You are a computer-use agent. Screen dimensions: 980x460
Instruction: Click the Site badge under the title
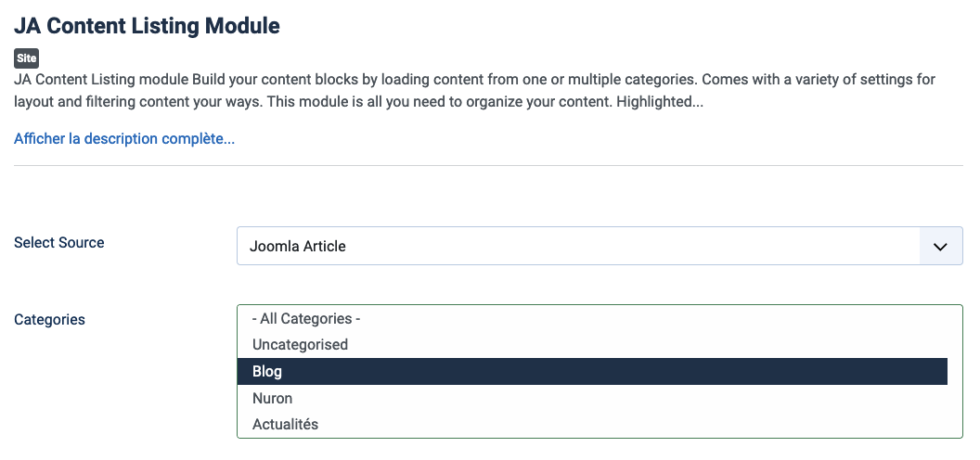tap(26, 58)
